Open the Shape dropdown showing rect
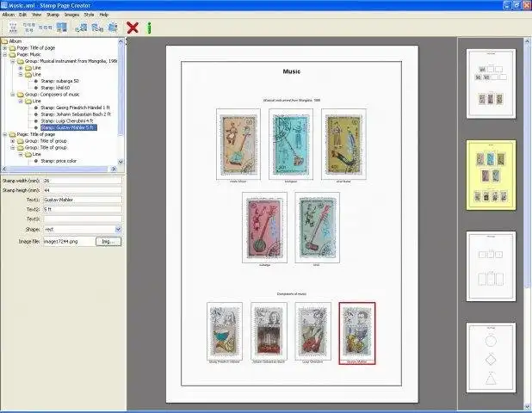The image size is (532, 413). [x=118, y=230]
